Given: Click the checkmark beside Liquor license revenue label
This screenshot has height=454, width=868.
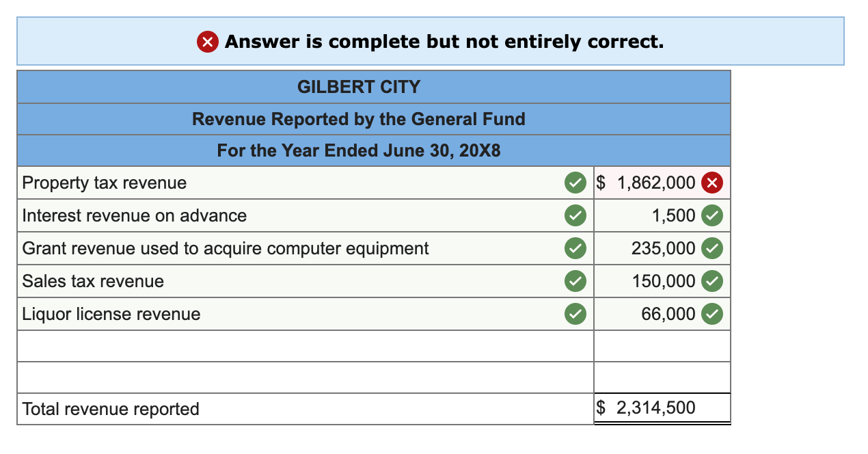Looking at the screenshot, I should point(575,314).
